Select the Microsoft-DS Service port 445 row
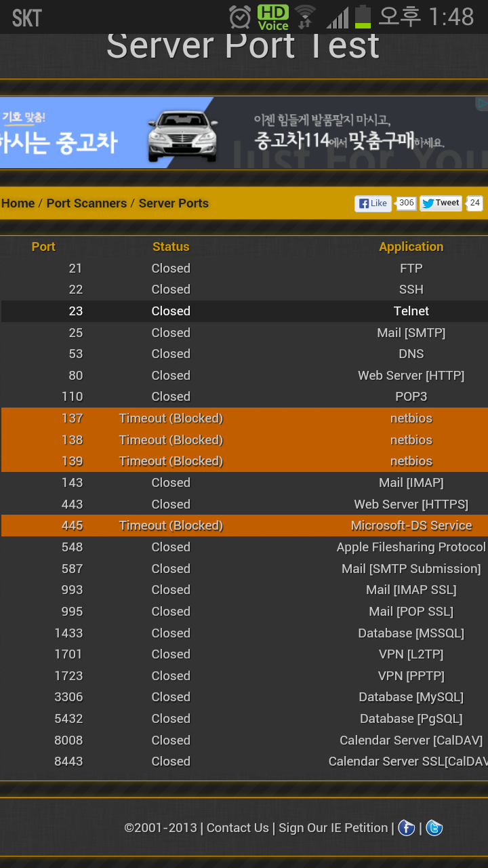 coord(244,526)
